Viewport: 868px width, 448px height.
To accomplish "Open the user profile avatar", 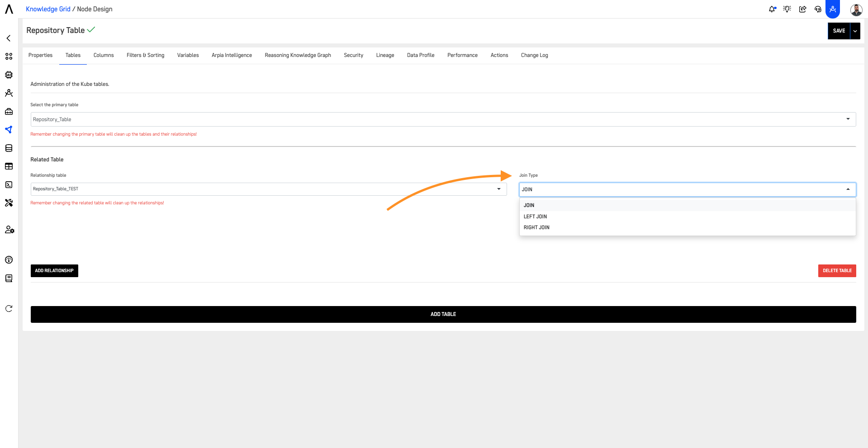I will tap(856, 9).
